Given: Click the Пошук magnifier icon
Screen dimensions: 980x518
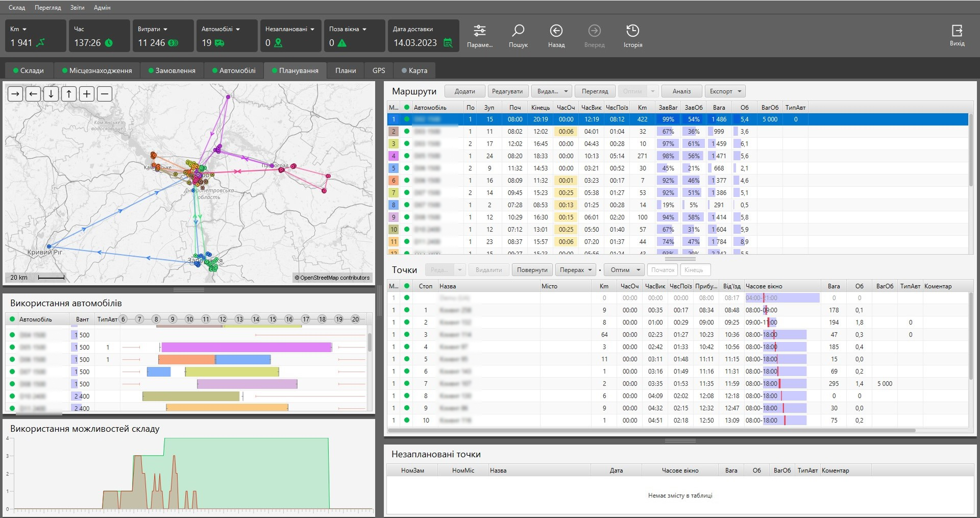Looking at the screenshot, I should point(518,31).
